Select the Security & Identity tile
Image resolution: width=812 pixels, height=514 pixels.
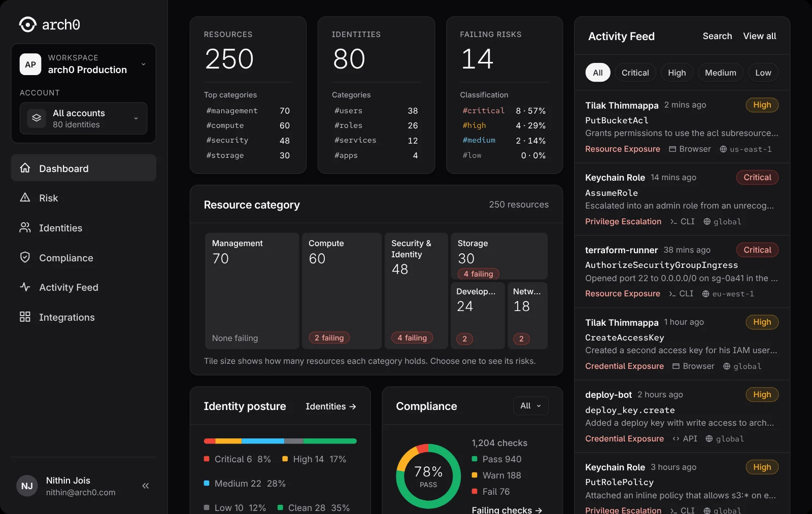tap(416, 291)
